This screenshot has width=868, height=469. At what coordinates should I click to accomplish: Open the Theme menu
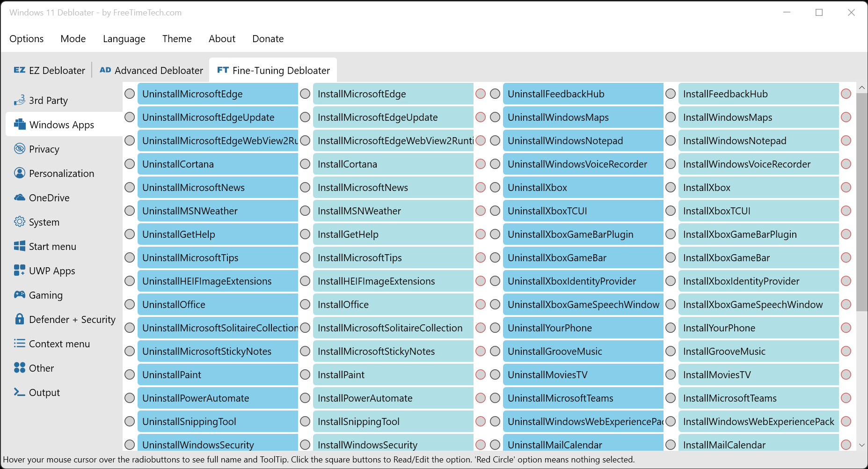(177, 39)
